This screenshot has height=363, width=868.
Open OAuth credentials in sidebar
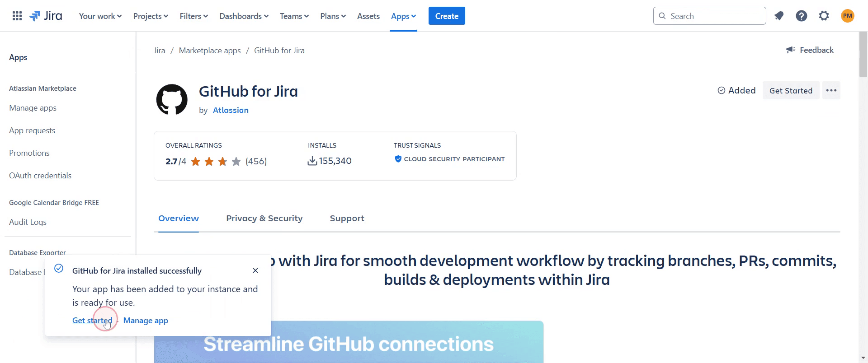pos(40,176)
